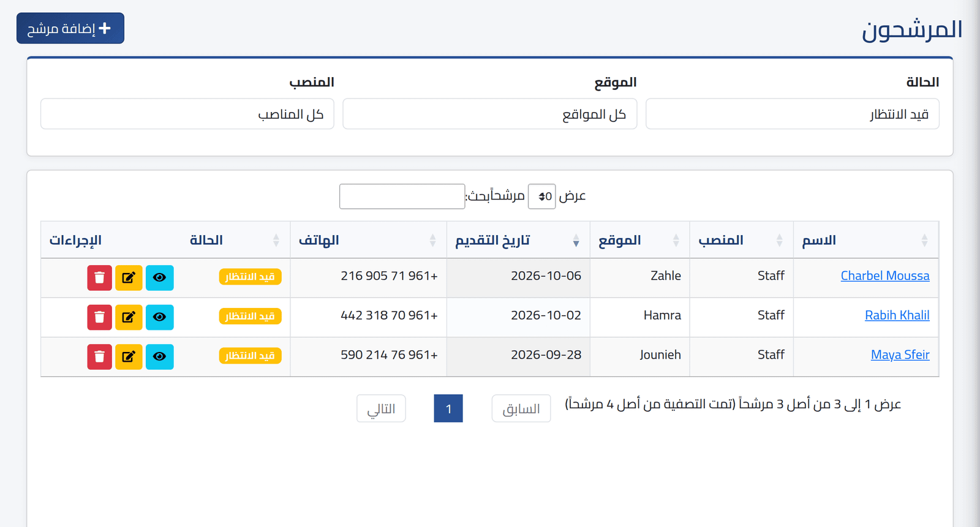The width and height of the screenshot is (980, 527).
Task: Edit the Charbel Moussa candidate row
Action: click(129, 277)
